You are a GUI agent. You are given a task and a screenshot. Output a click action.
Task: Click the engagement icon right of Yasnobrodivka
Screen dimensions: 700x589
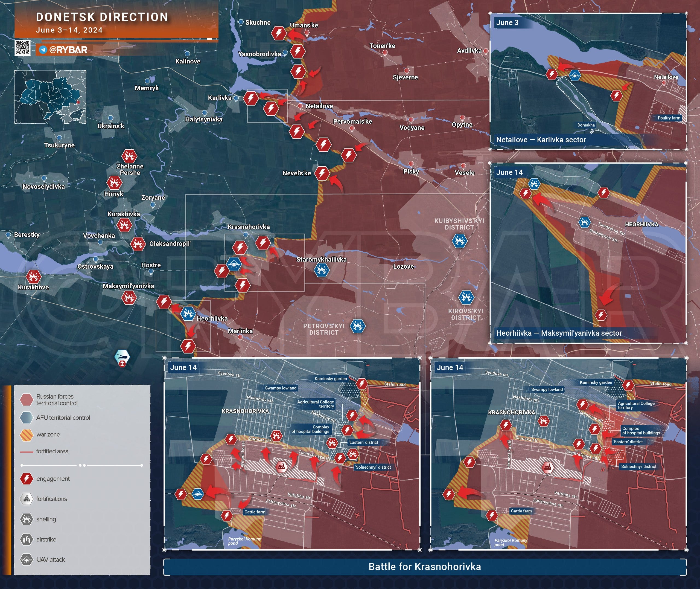297,51
